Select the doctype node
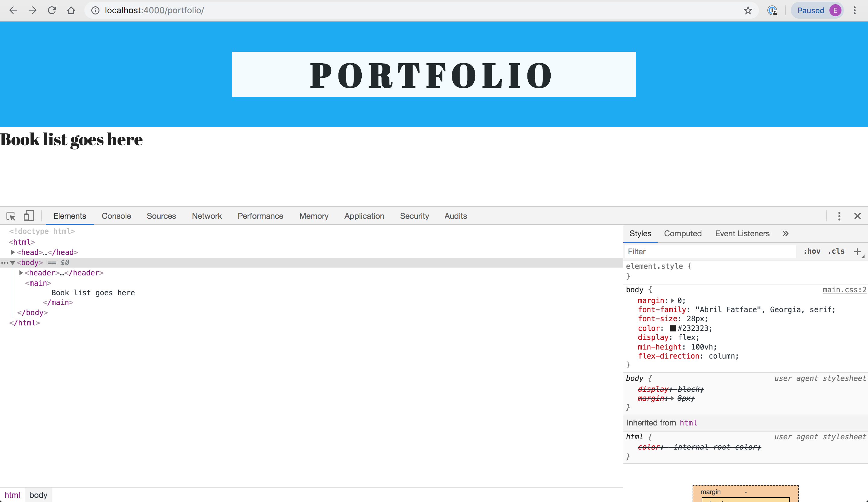Viewport: 868px width, 502px height. click(x=42, y=231)
